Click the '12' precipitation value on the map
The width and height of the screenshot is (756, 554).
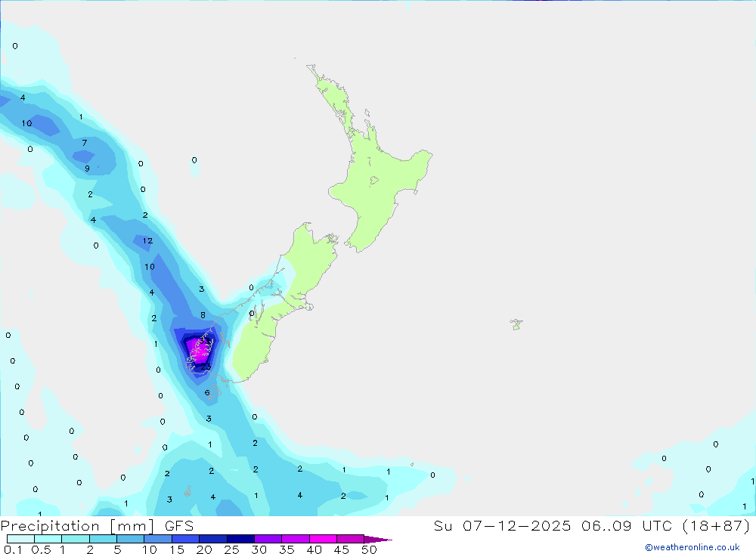point(147,240)
